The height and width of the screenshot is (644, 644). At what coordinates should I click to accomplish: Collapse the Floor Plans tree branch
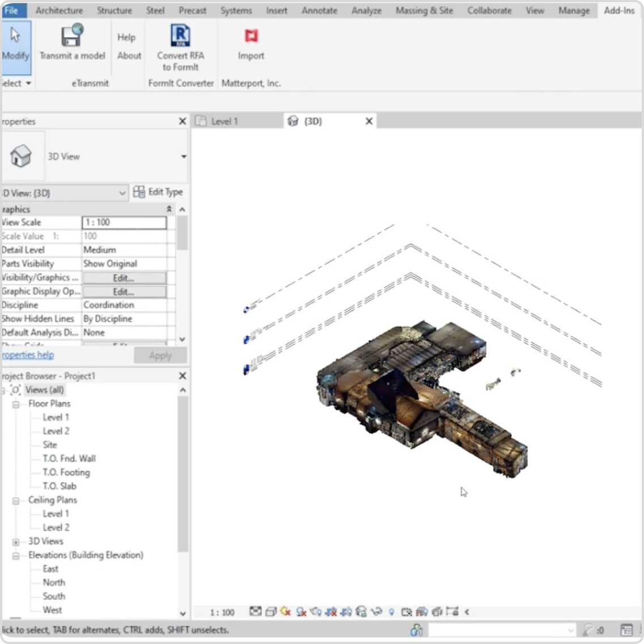coord(15,403)
